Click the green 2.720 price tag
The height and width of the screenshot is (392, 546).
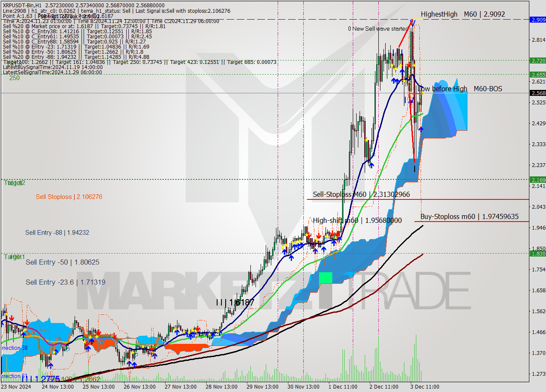coord(537,61)
